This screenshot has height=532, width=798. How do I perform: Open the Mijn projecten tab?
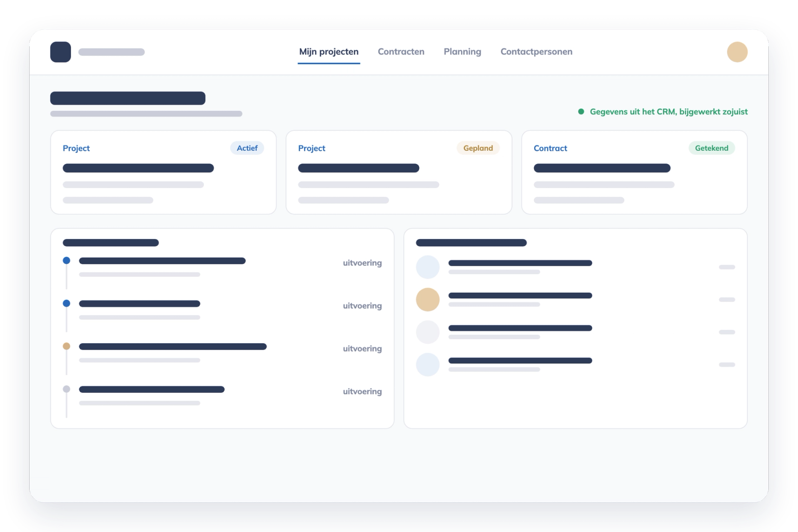[329, 52]
